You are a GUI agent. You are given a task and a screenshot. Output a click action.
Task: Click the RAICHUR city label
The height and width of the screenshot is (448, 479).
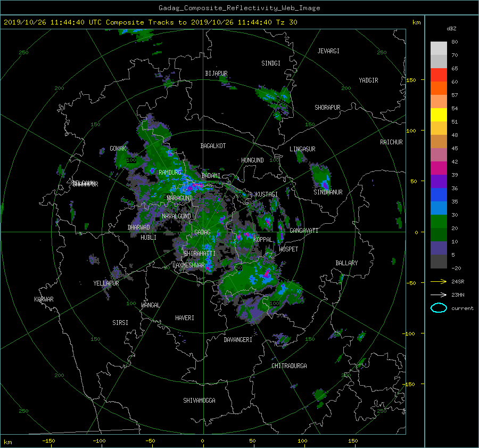(391, 142)
